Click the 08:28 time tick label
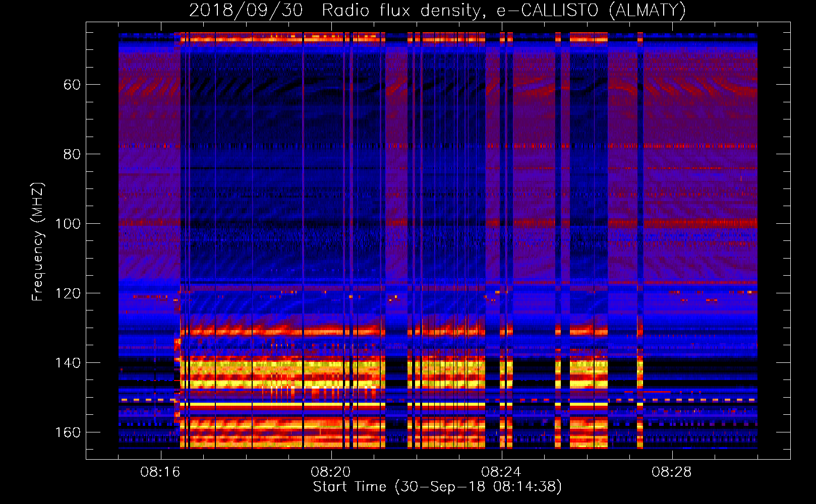 pos(672,472)
